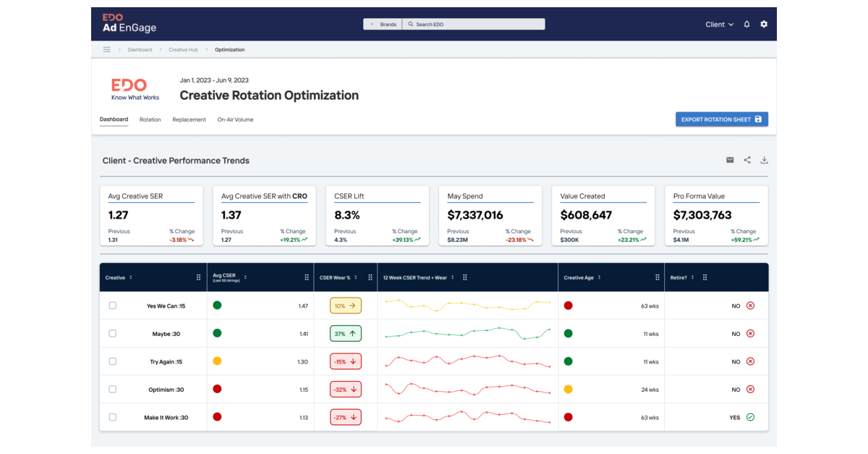The width and height of the screenshot is (868, 454).
Task: Open the email/send icon for Creative Performance Trends
Action: coord(730,160)
